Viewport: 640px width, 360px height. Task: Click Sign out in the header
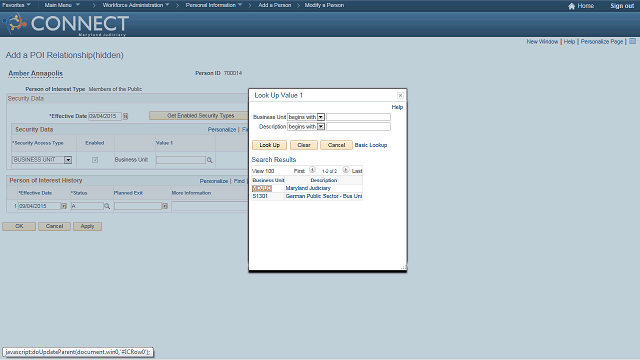[x=622, y=6]
